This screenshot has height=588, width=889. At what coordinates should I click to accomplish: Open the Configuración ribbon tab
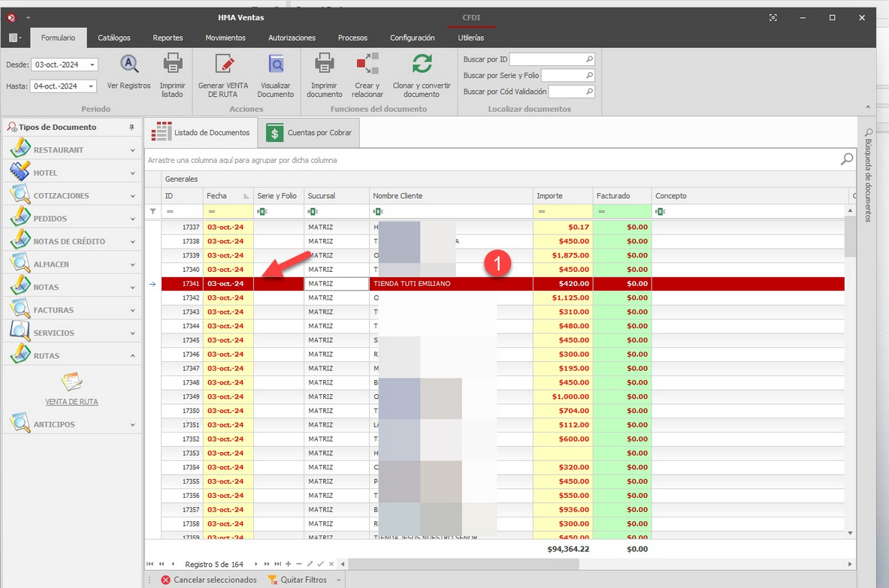click(412, 38)
